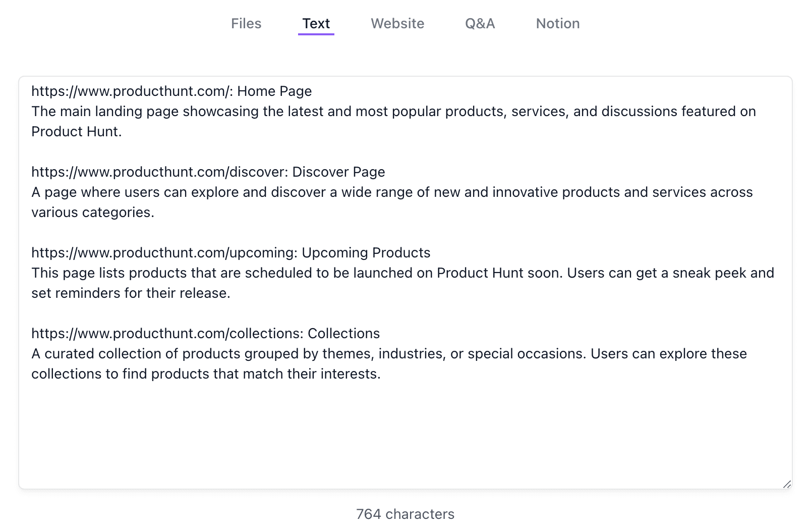Screen dimensions: 812x530
Task: Click the line 'https://www.producthunt.com/: Home Page'
Action: (171, 91)
